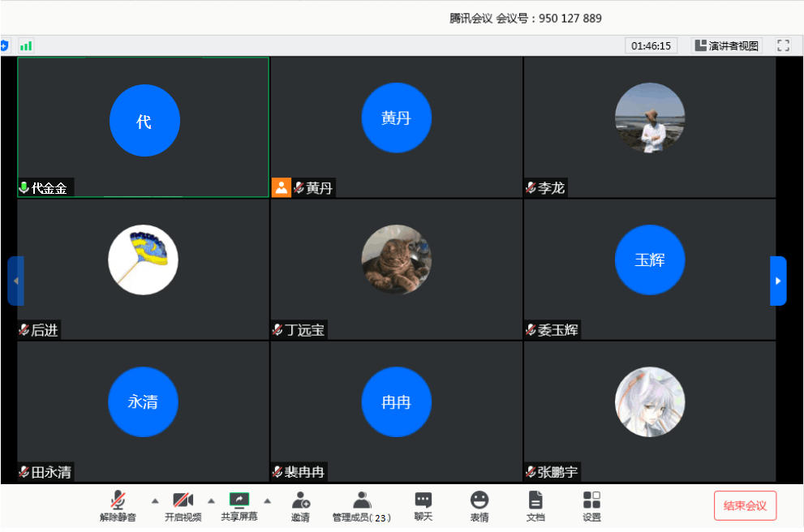Select 后进 fan-picture avatar
Image resolution: width=804 pixels, height=532 pixels.
[143, 260]
